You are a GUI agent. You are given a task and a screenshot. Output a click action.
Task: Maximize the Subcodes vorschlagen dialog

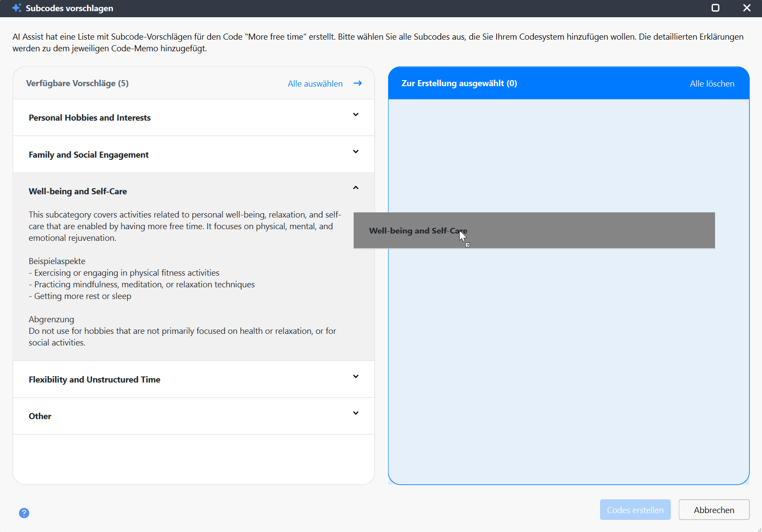click(x=715, y=8)
